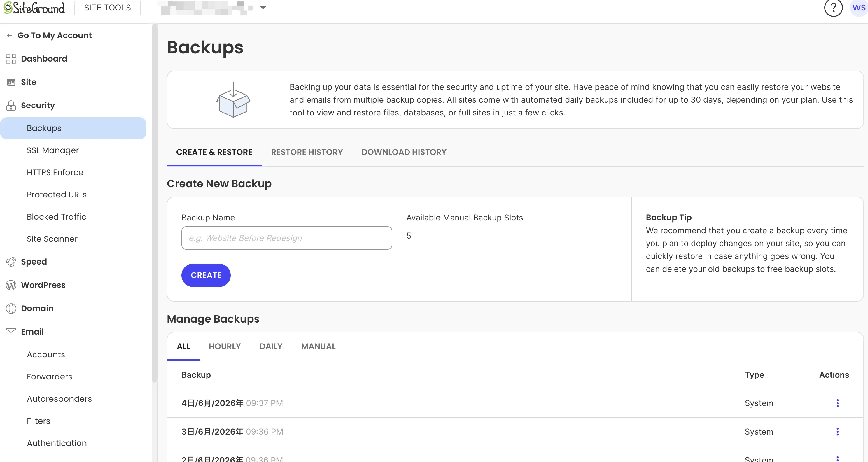Image resolution: width=868 pixels, height=462 pixels.
Task: Open Autoresponders
Action: pyautogui.click(x=59, y=399)
